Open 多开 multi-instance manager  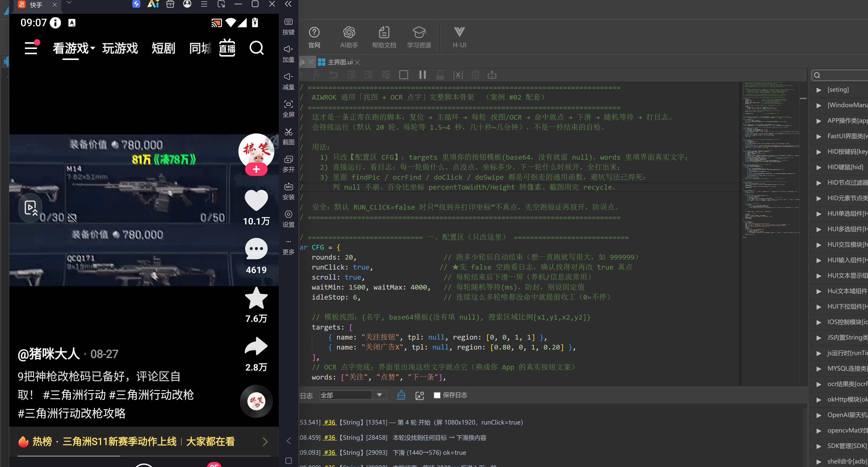(288, 164)
